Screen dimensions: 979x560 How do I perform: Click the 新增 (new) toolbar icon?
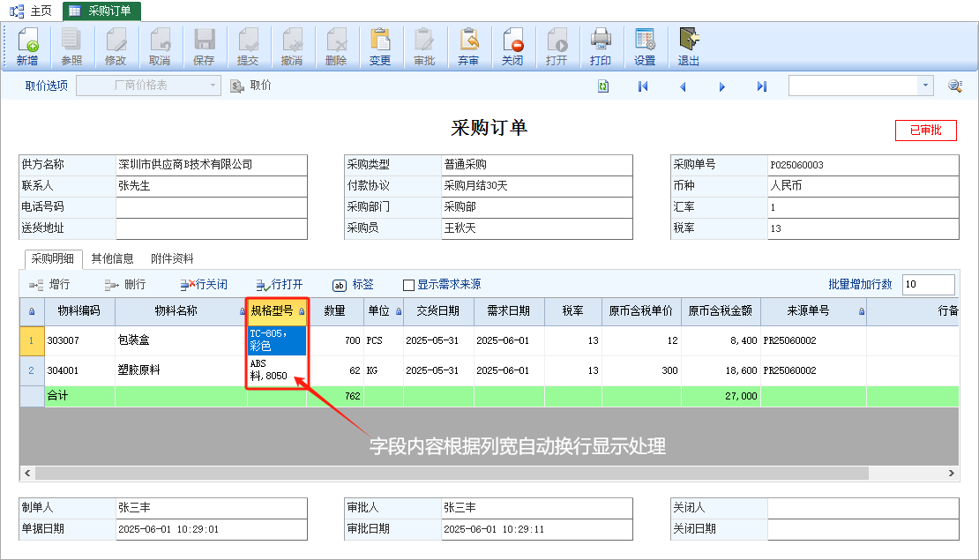pyautogui.click(x=27, y=47)
